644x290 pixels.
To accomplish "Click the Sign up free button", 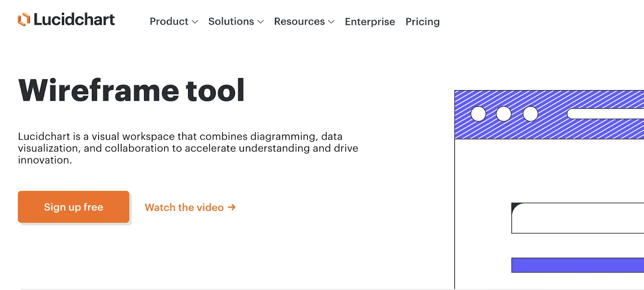I will click(74, 207).
